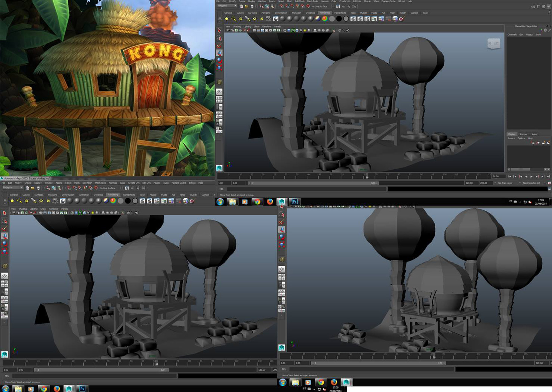Screen dimensions: 552x392
Task: Click Photoshop icon in middle taskbar
Action: [294, 201]
